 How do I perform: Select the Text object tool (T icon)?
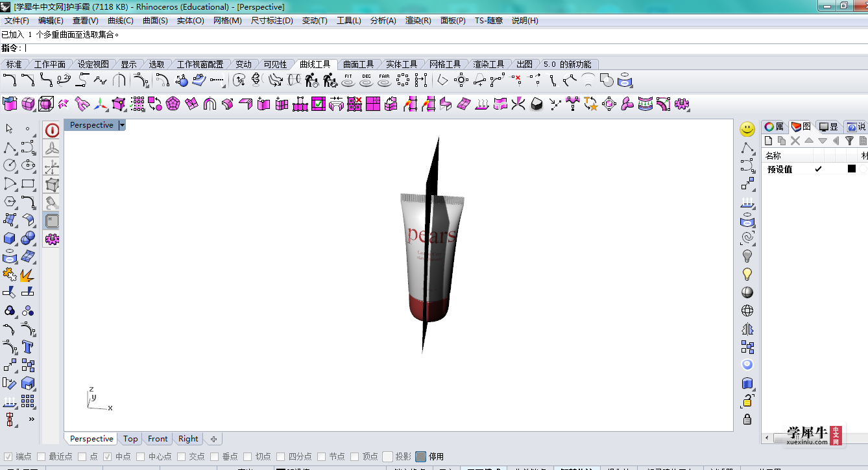tap(28, 347)
